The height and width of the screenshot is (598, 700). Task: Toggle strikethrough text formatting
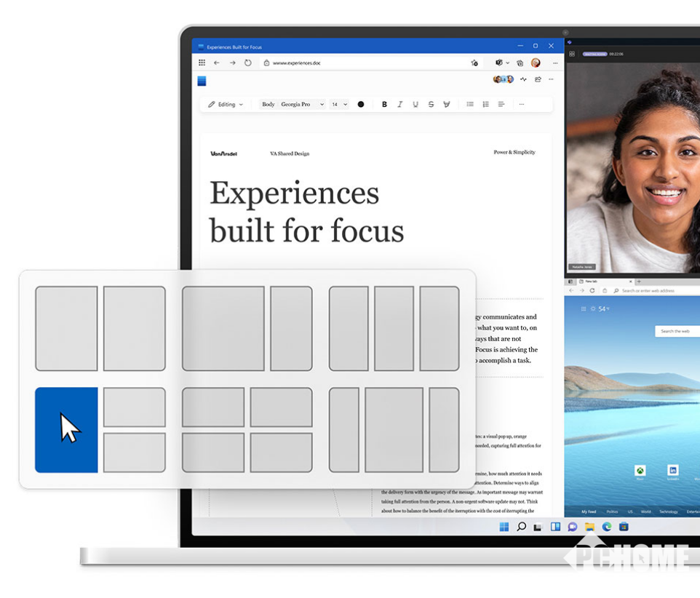(431, 105)
